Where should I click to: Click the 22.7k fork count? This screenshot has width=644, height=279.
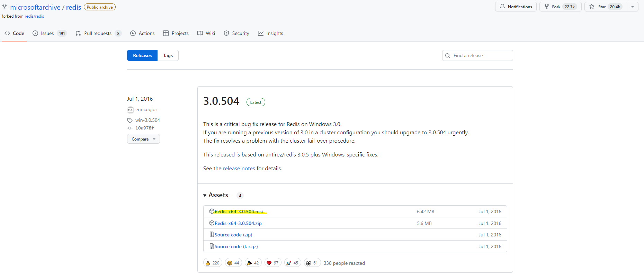tap(570, 7)
